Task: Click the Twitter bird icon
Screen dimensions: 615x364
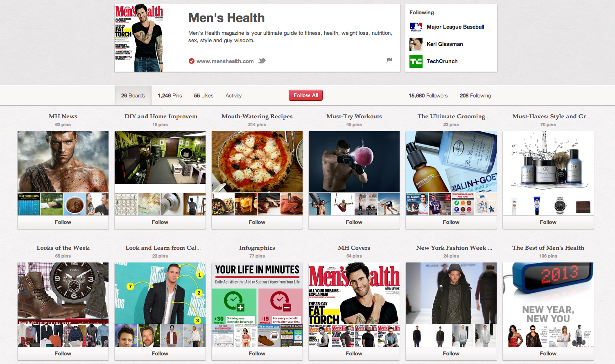Action: coord(262,61)
